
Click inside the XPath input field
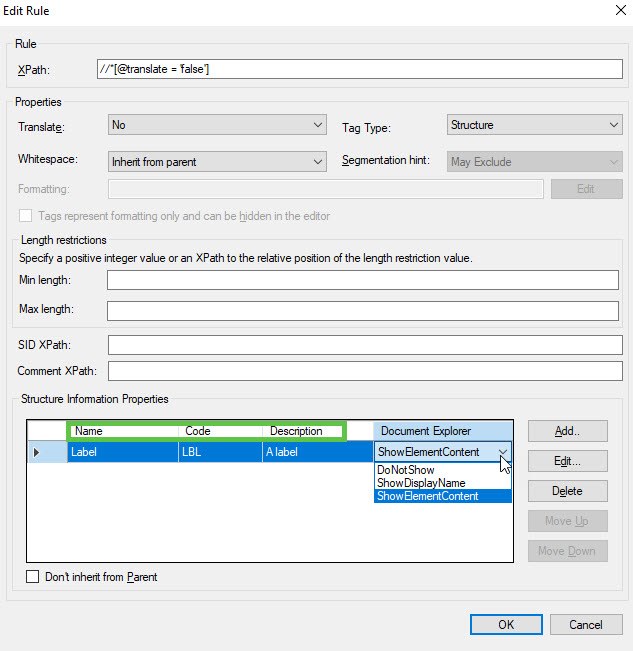coord(359,69)
